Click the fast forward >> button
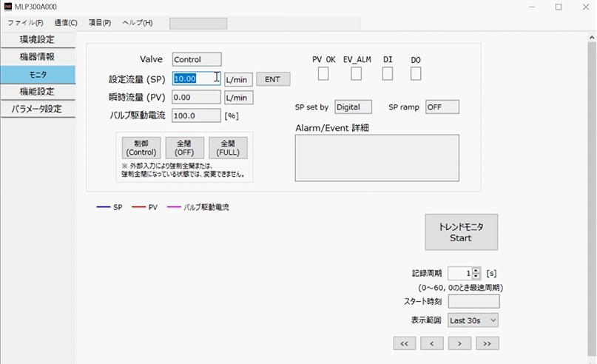The height and width of the screenshot is (364, 597). pyautogui.click(x=487, y=343)
